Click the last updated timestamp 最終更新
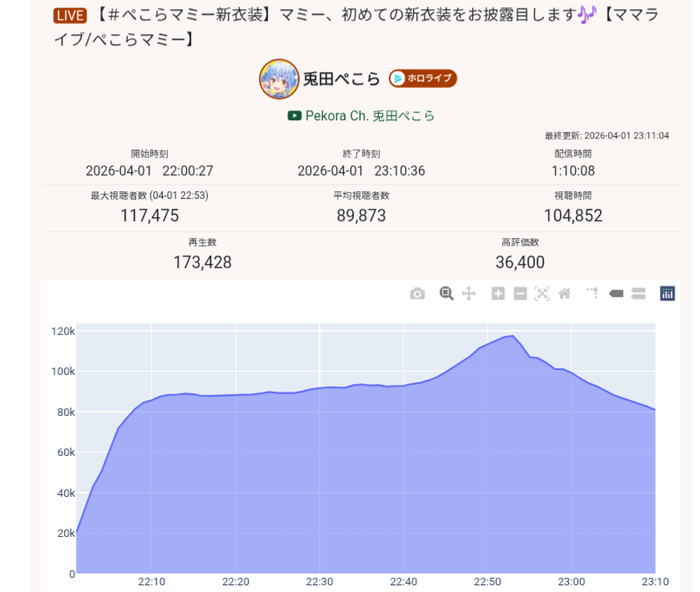Viewport: 700px width, 592px height. point(607,135)
